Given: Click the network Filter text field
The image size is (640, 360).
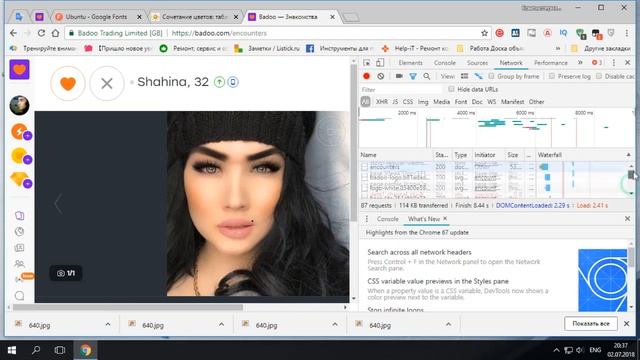Looking at the screenshot, I should pos(401,89).
